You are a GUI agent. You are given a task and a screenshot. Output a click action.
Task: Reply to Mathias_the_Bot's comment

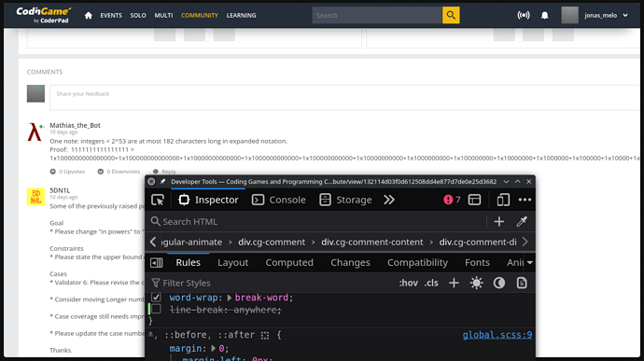164,172
